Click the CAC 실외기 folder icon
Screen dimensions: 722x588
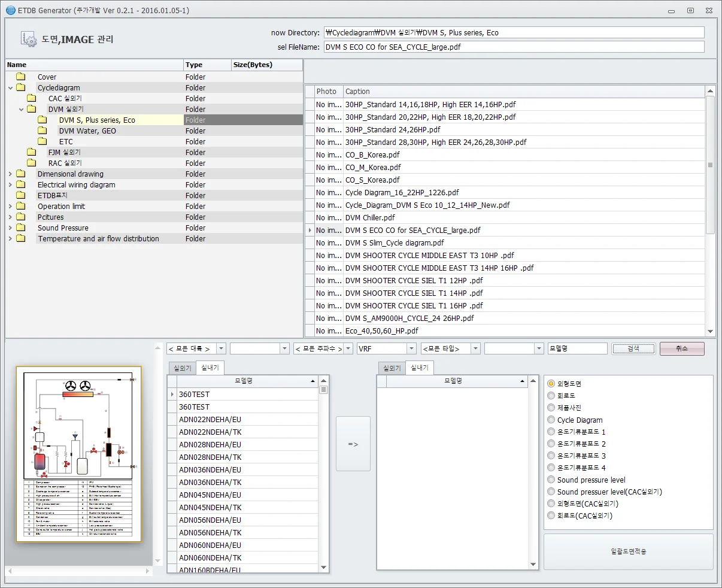32,98
